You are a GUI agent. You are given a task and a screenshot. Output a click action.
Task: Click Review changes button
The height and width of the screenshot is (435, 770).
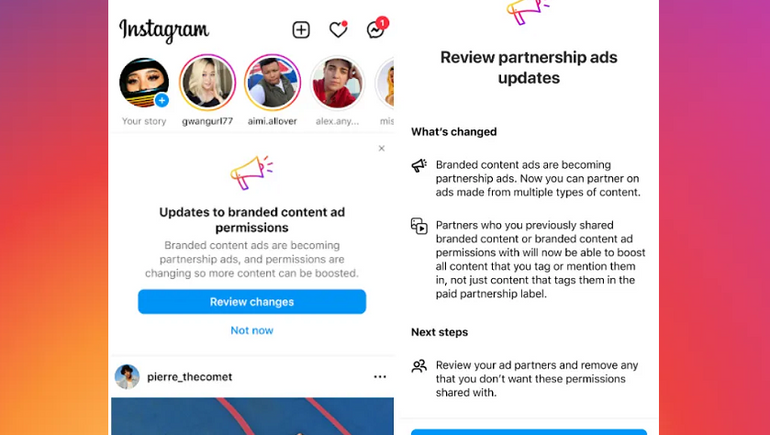(x=252, y=301)
